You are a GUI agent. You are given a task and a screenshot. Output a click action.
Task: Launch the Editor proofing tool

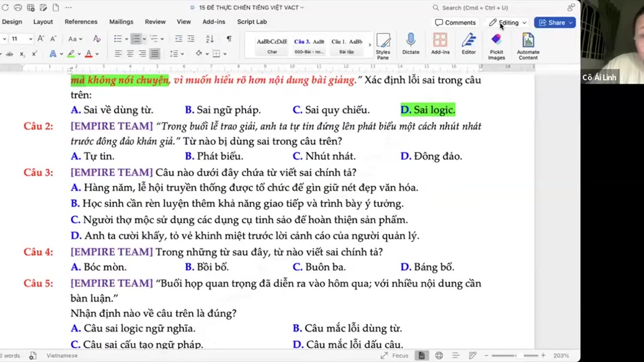468,44
